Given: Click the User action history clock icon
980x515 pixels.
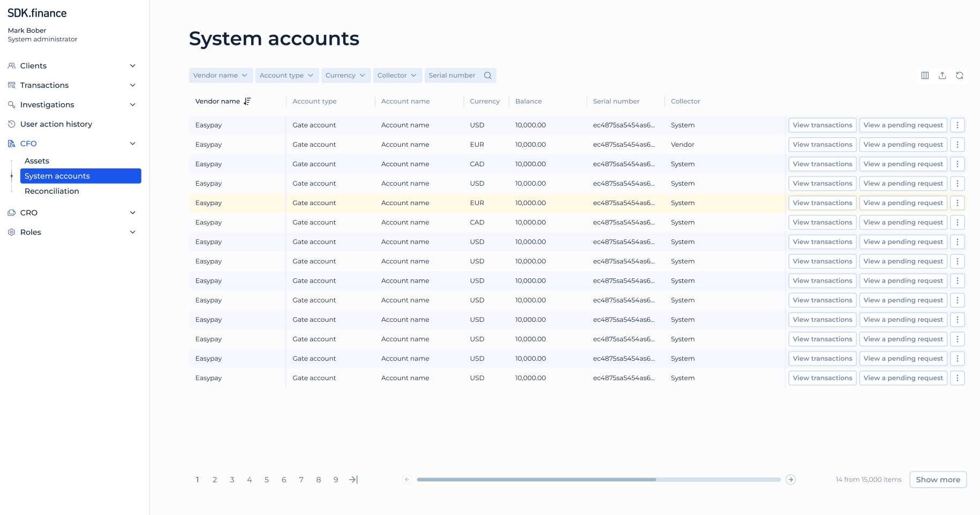Looking at the screenshot, I should (x=11, y=124).
